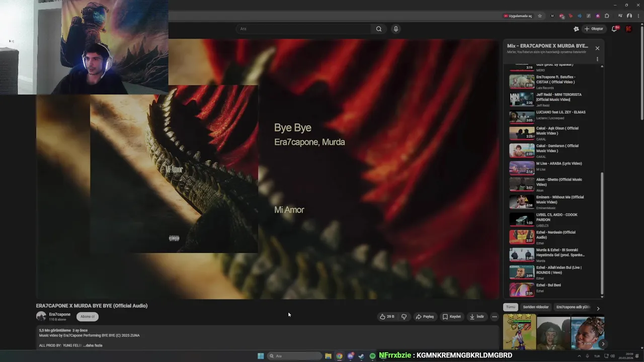Screen dimensions: 644x362
Task: Open Chrome from the taskbar
Action: click(x=340, y=356)
